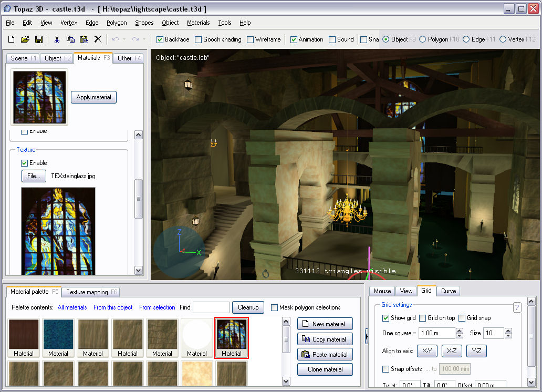This screenshot has width=542, height=392.
Task: Open the undo history dropdown arrow
Action: tap(124, 39)
